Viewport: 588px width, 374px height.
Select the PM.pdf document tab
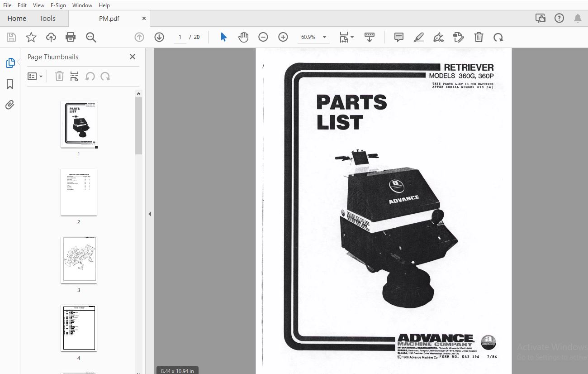pyautogui.click(x=109, y=19)
